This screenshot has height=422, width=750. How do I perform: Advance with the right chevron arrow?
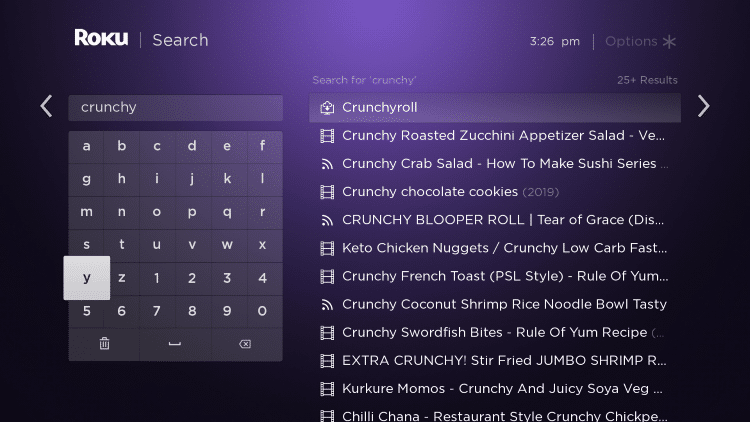[x=703, y=106]
